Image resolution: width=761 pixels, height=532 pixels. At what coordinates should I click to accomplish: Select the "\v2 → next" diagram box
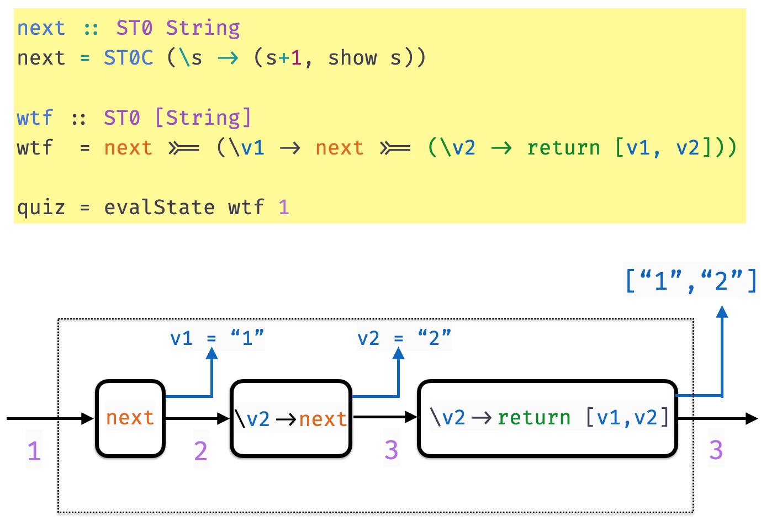(290, 419)
